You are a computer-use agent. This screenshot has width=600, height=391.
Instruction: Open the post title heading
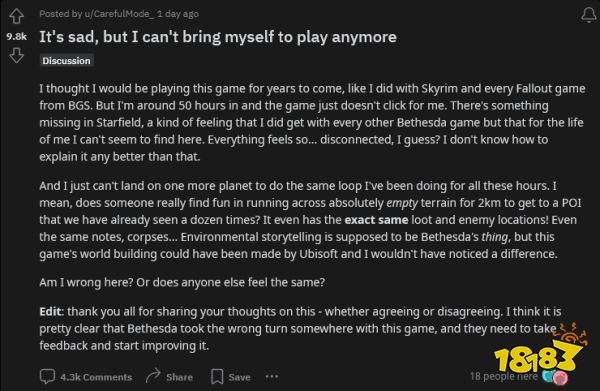(218, 37)
